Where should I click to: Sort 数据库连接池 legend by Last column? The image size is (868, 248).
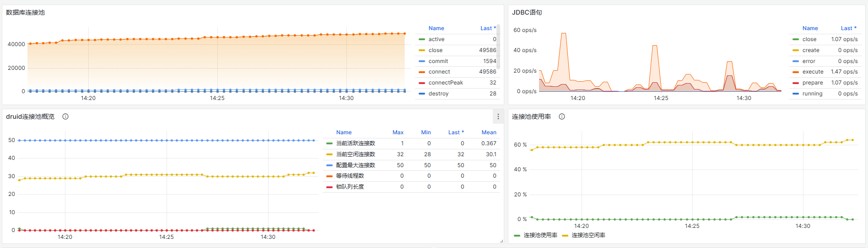488,28
